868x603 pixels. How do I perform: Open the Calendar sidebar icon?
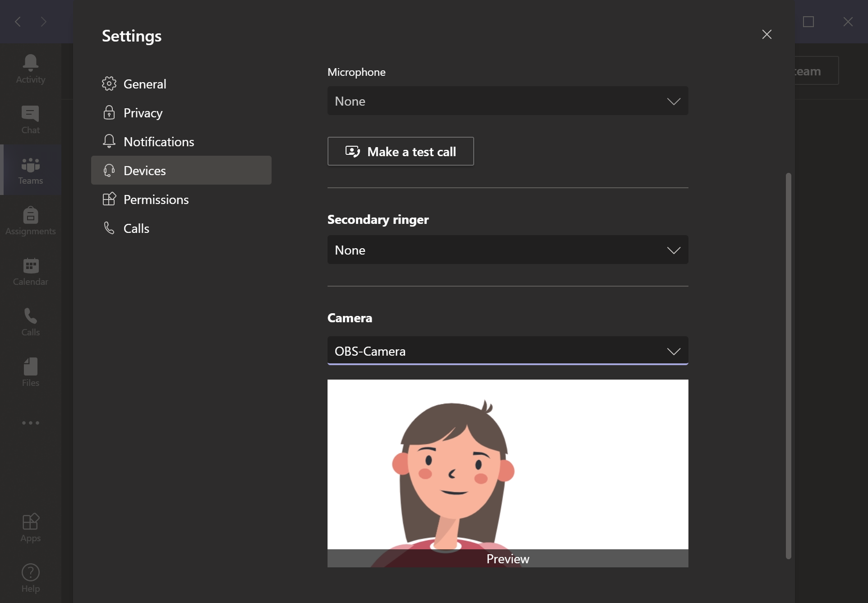pyautogui.click(x=30, y=271)
